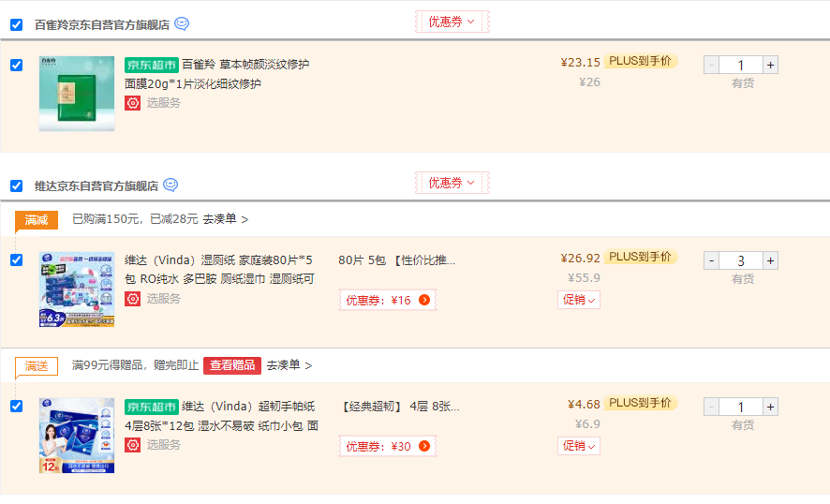This screenshot has height=504, width=830.
Task: Click spec text 【经典超韧】4层 8张...
Action: (x=400, y=407)
